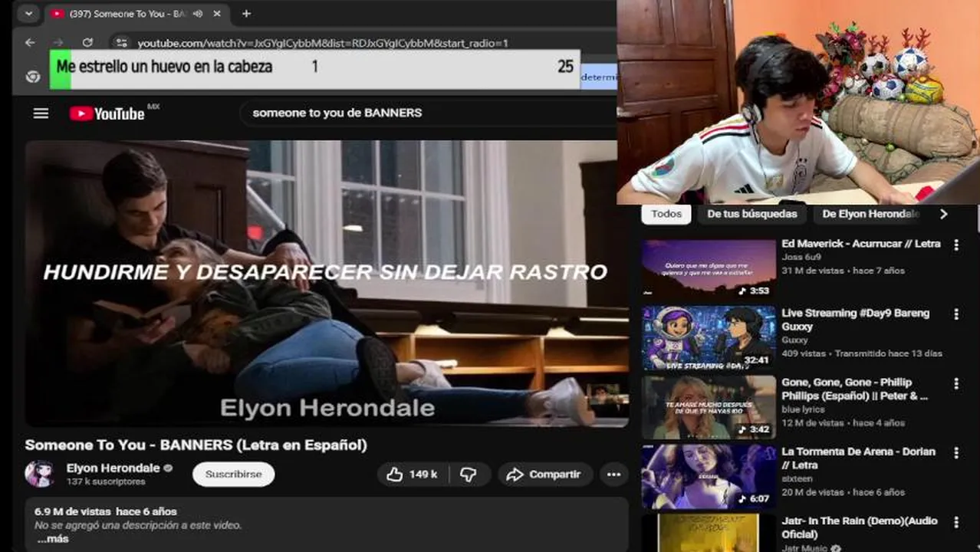
Task: Open more actions ellipsis under video
Action: coord(613,475)
